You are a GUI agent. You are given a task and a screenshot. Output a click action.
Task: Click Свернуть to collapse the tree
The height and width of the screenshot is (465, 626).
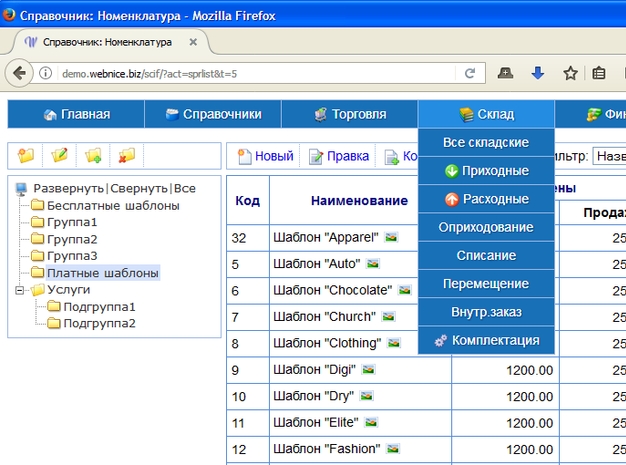pyautogui.click(x=139, y=188)
